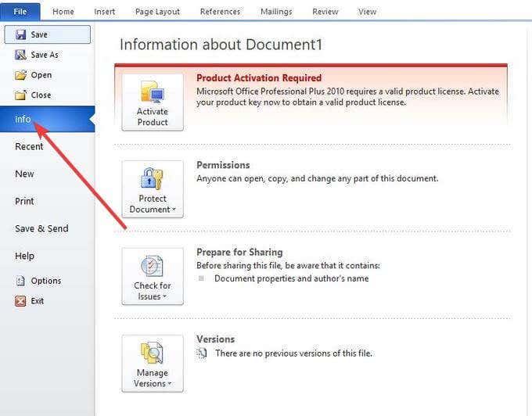Click the Save As icon
The width and height of the screenshot is (532, 416).
(x=20, y=55)
